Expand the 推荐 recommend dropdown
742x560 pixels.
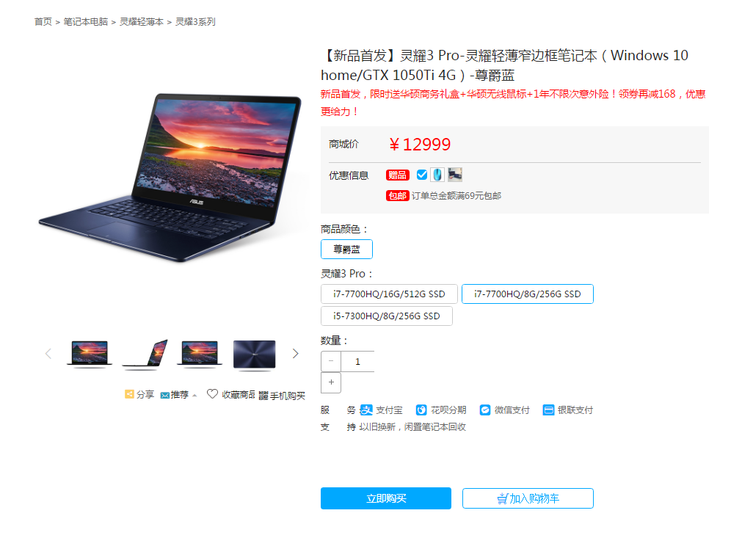click(x=179, y=395)
